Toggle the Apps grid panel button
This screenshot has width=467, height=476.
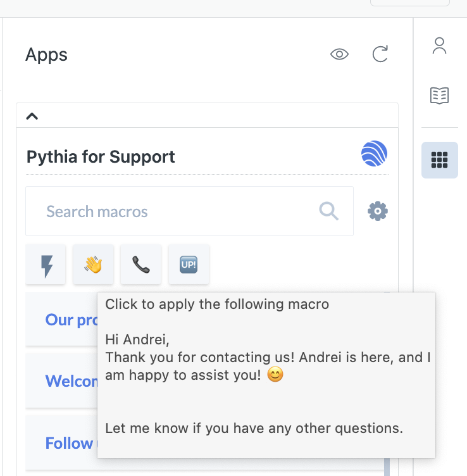pos(439,160)
